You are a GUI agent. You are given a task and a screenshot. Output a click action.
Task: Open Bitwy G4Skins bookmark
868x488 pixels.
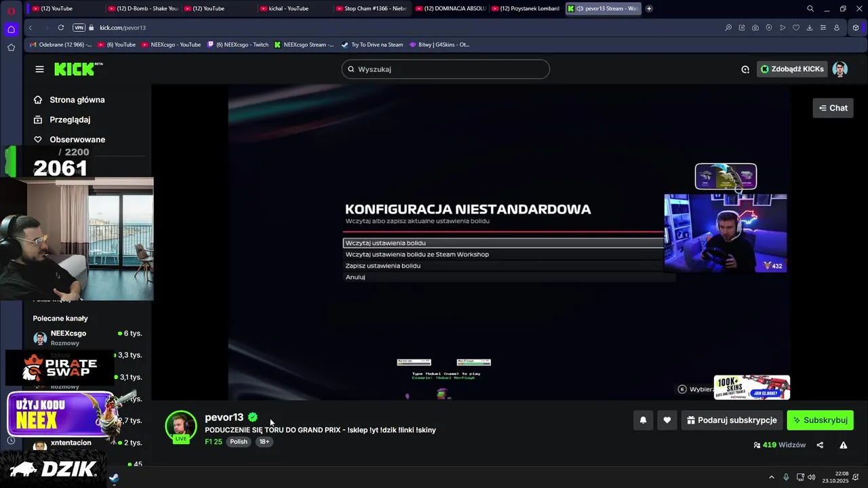pos(439,45)
